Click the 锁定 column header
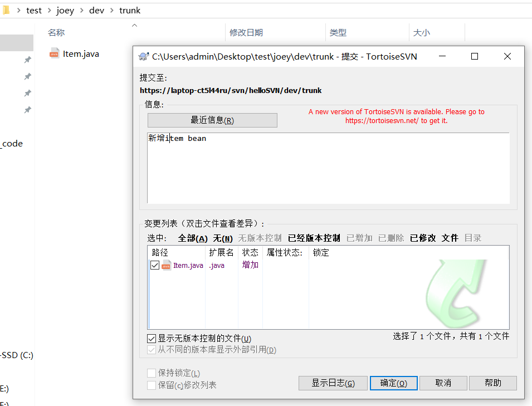The height and width of the screenshot is (406, 532). (321, 253)
